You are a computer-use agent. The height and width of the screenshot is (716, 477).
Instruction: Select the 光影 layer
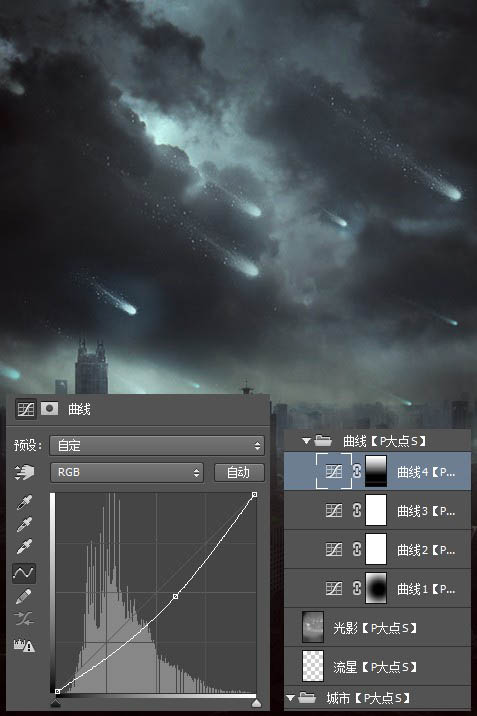coord(377,627)
